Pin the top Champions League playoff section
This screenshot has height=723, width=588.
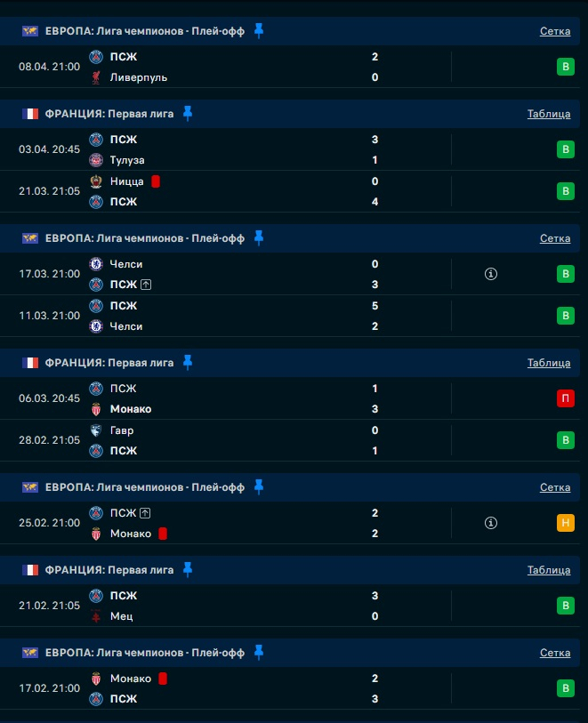coord(259,30)
